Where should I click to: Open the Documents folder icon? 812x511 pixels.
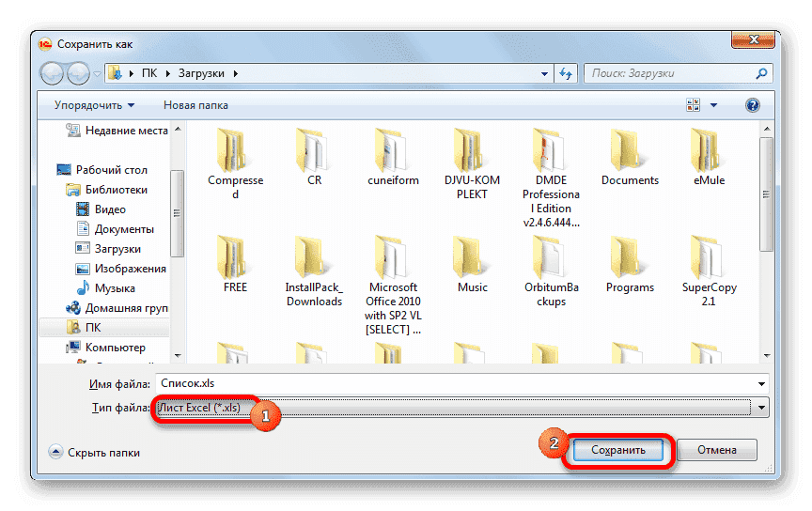(x=629, y=149)
